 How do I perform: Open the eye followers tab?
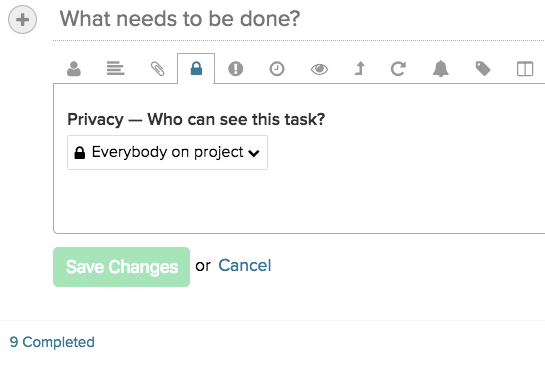pyautogui.click(x=319, y=69)
